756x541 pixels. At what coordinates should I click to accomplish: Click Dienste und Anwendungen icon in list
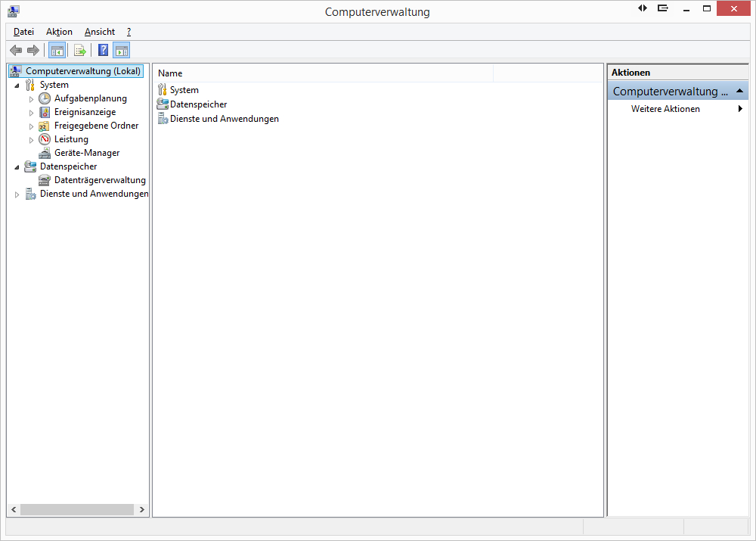163,119
